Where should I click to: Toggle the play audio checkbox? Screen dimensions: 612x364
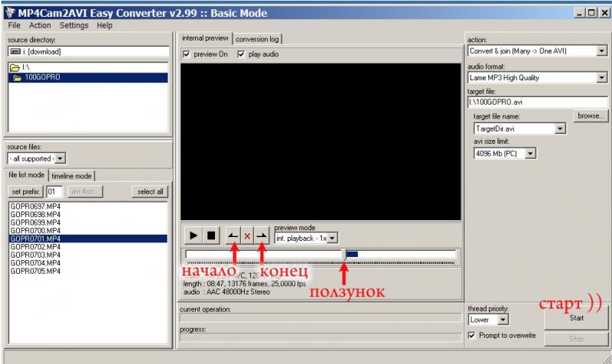(241, 54)
